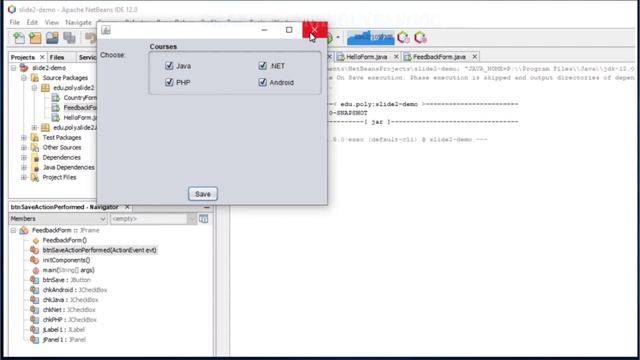This screenshot has width=640, height=360.
Task: Uncheck the PHP course checkbox
Action: click(169, 82)
